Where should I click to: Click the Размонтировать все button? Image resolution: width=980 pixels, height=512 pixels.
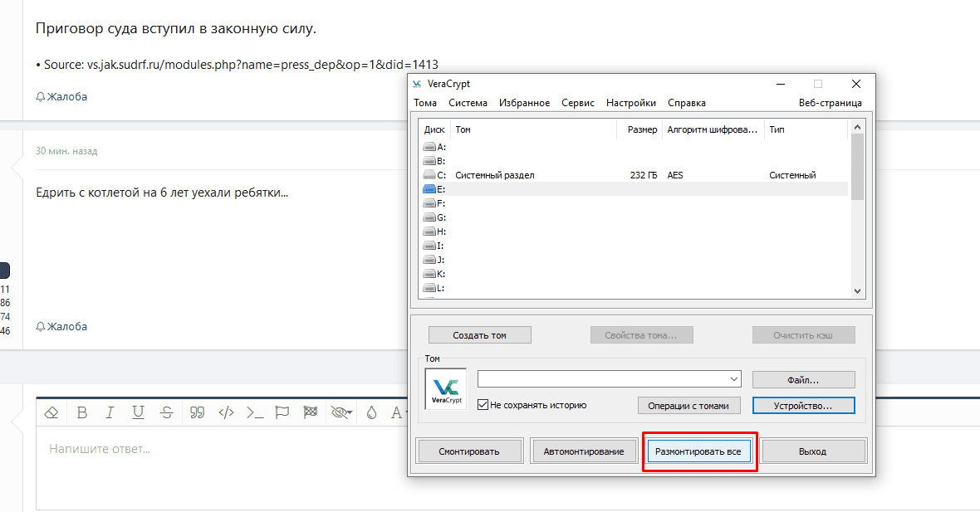pyautogui.click(x=698, y=451)
